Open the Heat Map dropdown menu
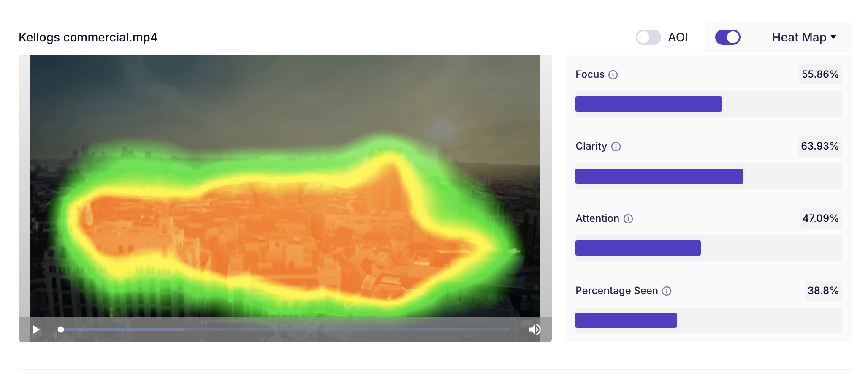This screenshot has height=376, width=868. coord(804,37)
